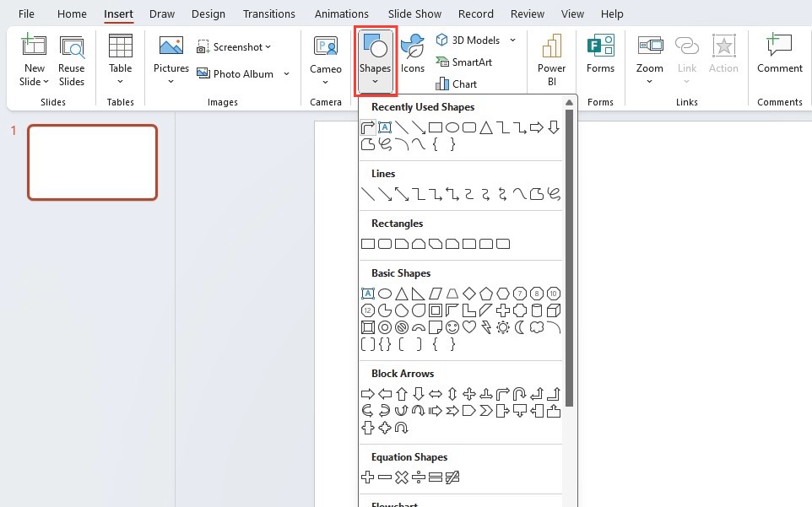Screen dimensions: 812x507
Task: Select the double-arrow line under Lines
Action: [x=401, y=194]
